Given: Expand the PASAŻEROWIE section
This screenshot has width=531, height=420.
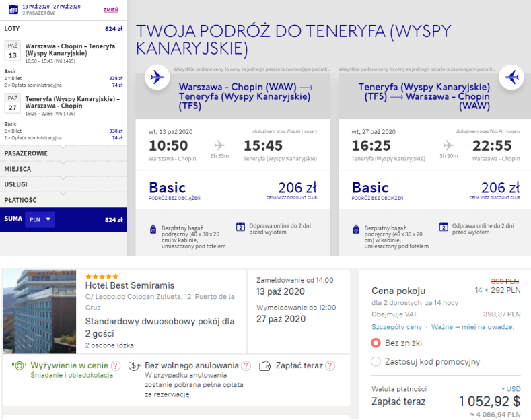Looking at the screenshot, I should click(63, 153).
